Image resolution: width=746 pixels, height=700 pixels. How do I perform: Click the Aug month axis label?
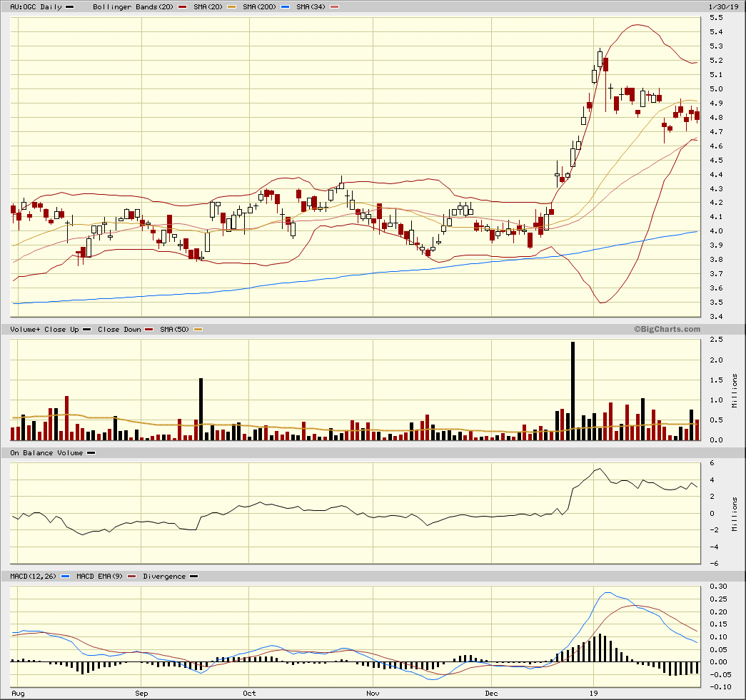click(18, 693)
